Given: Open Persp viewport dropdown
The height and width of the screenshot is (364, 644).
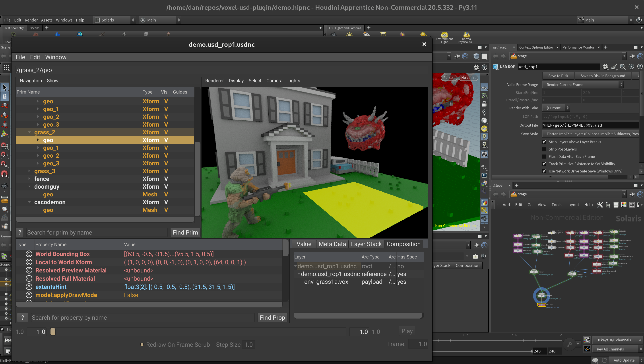Looking at the screenshot, I should 449,78.
